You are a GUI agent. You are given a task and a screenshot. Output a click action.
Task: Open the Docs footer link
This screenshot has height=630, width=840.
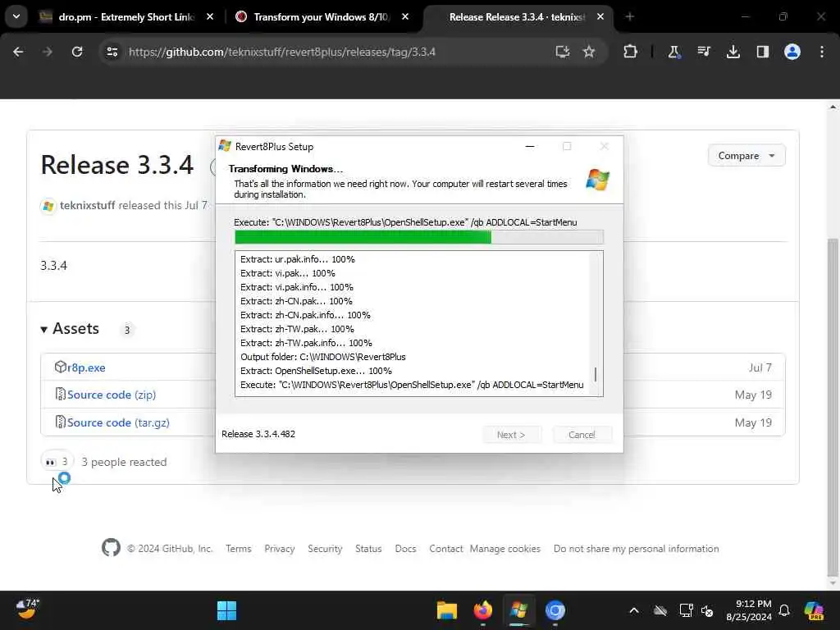[x=405, y=549]
